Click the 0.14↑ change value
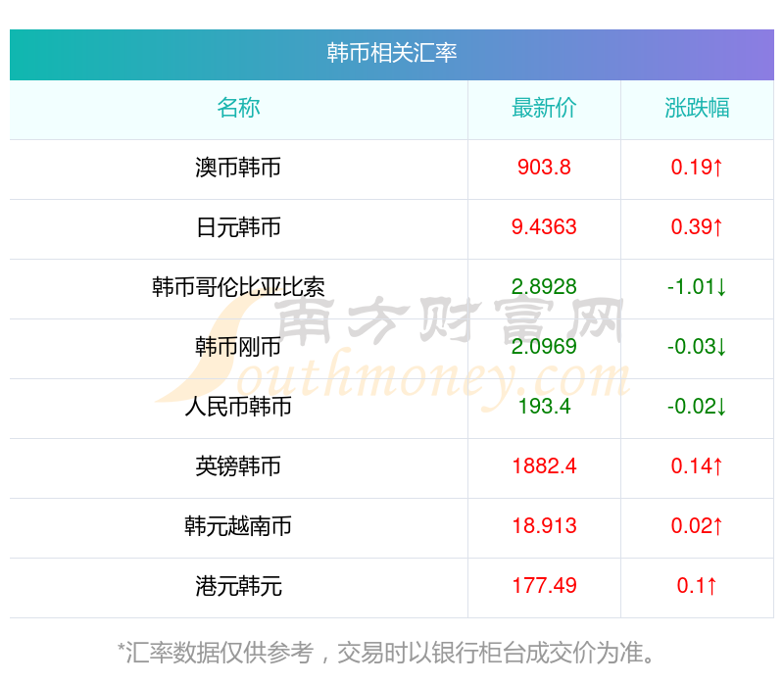This screenshot has width=784, height=684. (x=697, y=466)
